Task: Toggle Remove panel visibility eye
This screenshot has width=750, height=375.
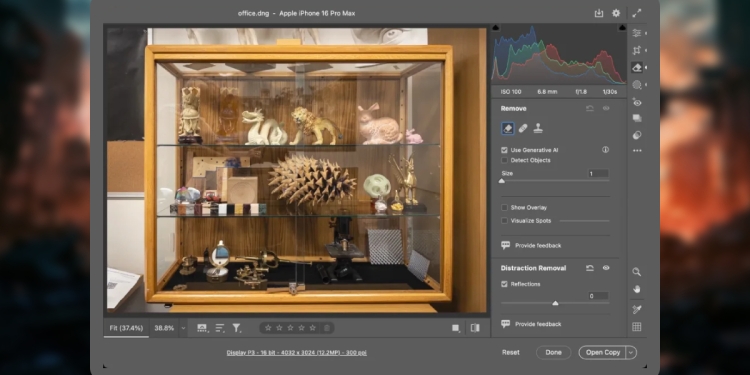Action: (606, 109)
